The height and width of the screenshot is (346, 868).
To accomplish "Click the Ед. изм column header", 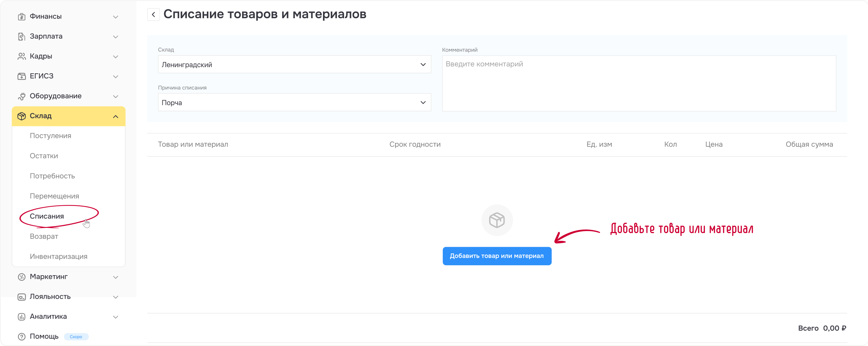I will pyautogui.click(x=599, y=144).
